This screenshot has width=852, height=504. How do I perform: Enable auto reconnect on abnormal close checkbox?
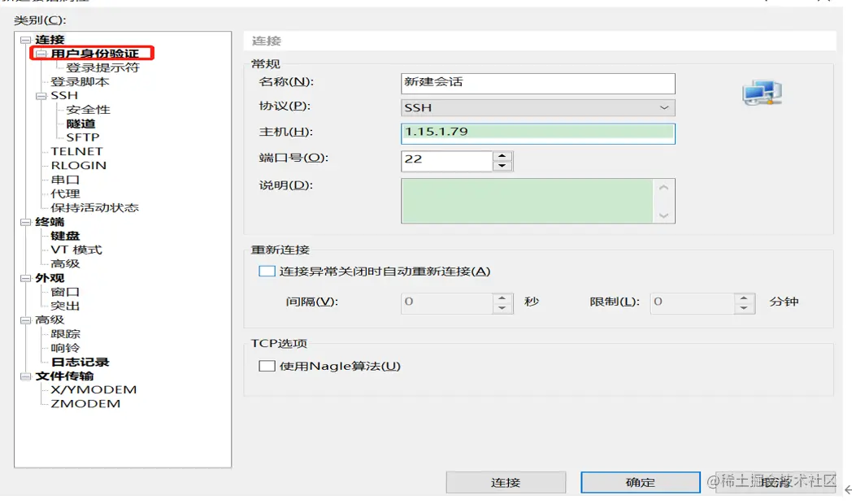coord(267,271)
